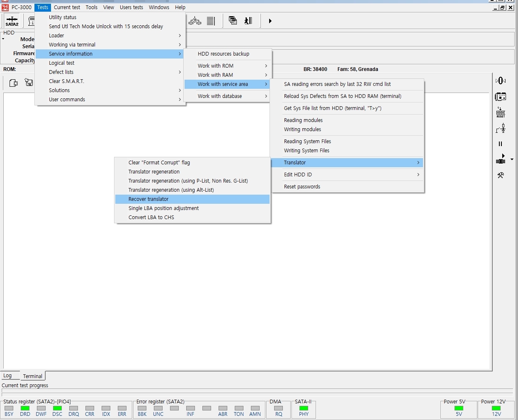This screenshot has width=518, height=420.
Task: Select Reload Sys Defects from SA entry
Action: click(347, 96)
